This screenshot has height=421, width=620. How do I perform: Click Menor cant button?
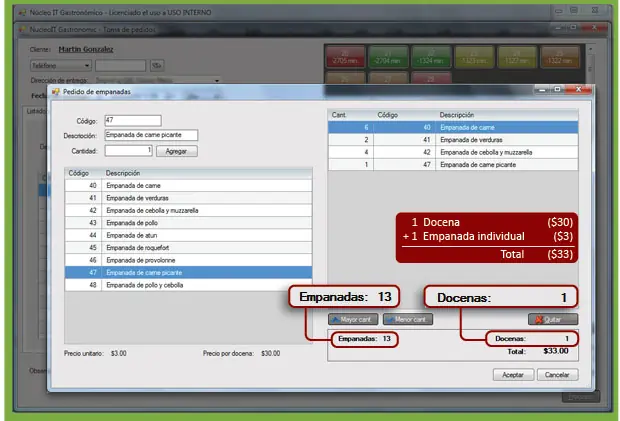click(408, 319)
